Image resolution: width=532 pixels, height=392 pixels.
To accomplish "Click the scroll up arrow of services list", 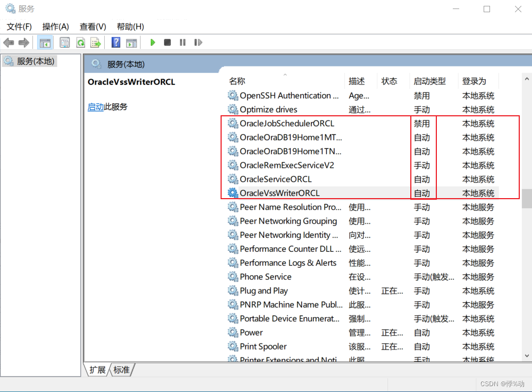I will [x=527, y=79].
